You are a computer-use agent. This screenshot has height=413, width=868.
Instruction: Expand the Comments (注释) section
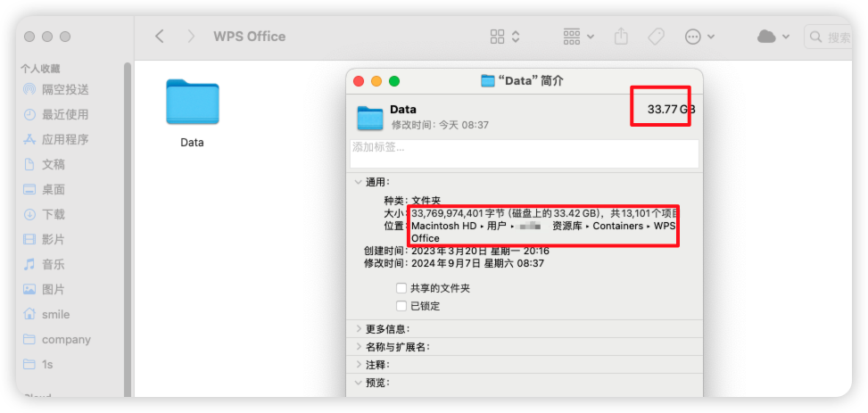coord(359,364)
